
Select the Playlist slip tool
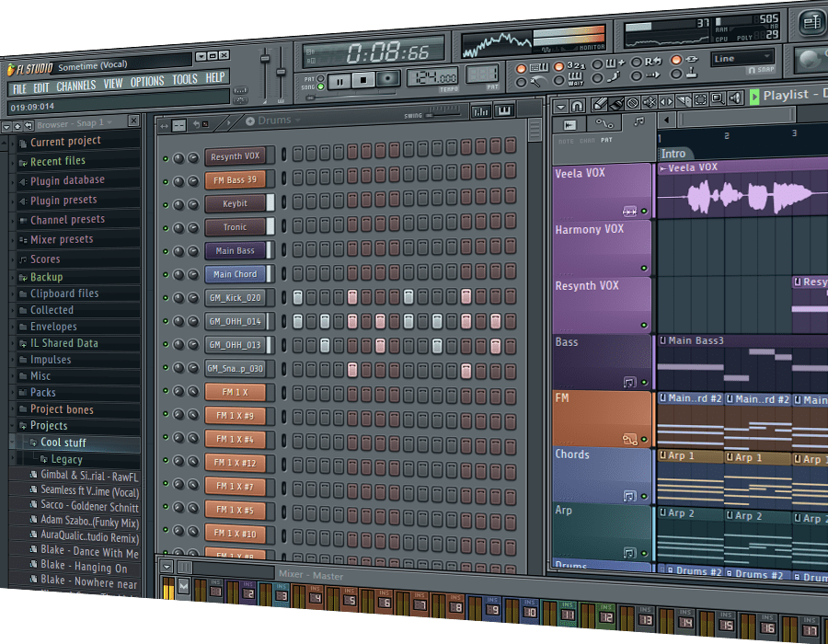click(x=666, y=101)
